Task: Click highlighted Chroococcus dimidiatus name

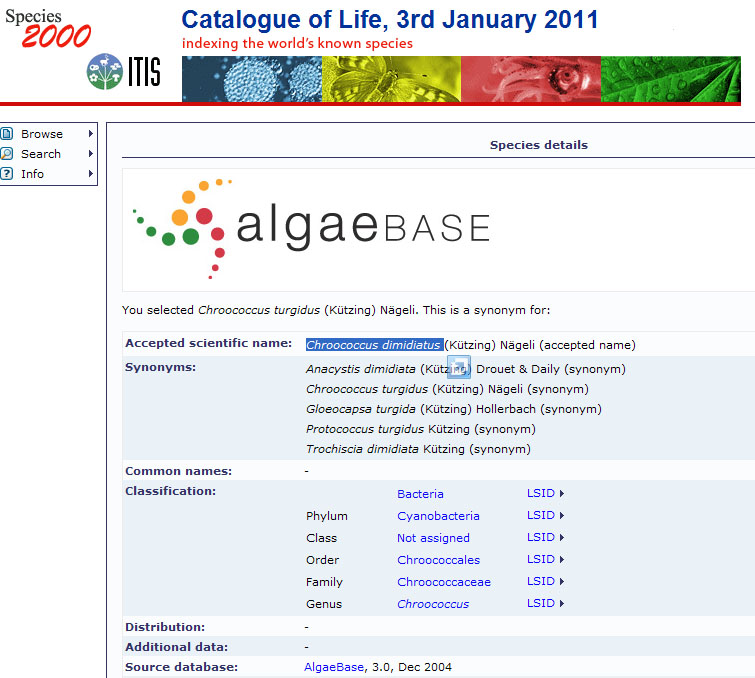Action: click(374, 345)
